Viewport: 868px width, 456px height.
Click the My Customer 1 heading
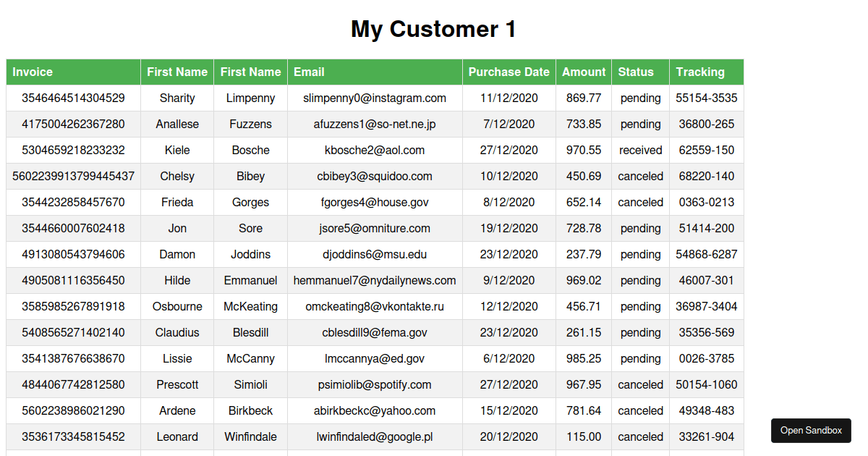click(x=433, y=30)
